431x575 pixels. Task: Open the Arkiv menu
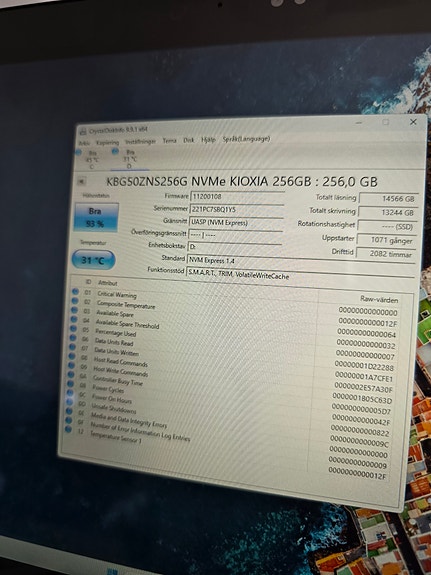point(84,142)
